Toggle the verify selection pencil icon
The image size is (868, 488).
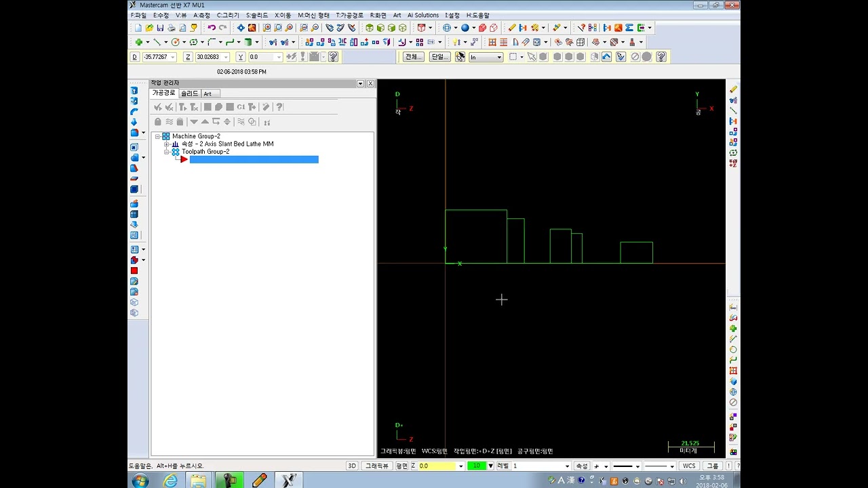point(620,57)
